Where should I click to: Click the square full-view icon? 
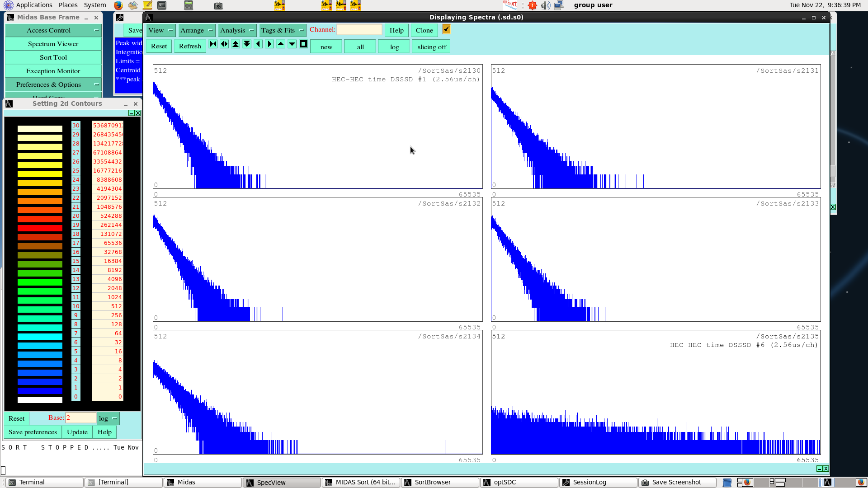point(303,44)
